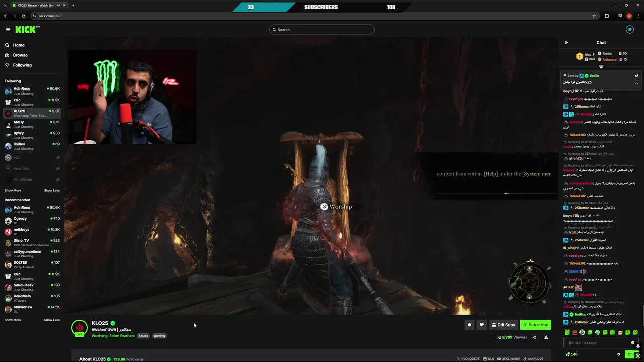Image resolution: width=644 pixels, height=362 pixels.
Task: Click the channel points 140 icon
Action: (x=572, y=354)
